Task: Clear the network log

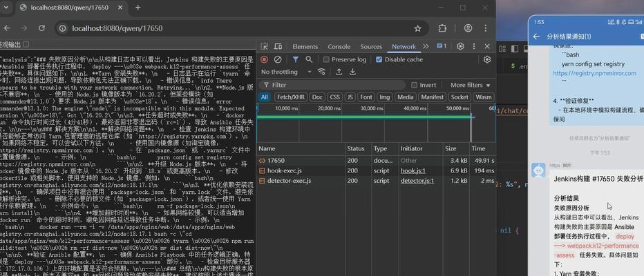Action: click(x=278, y=59)
